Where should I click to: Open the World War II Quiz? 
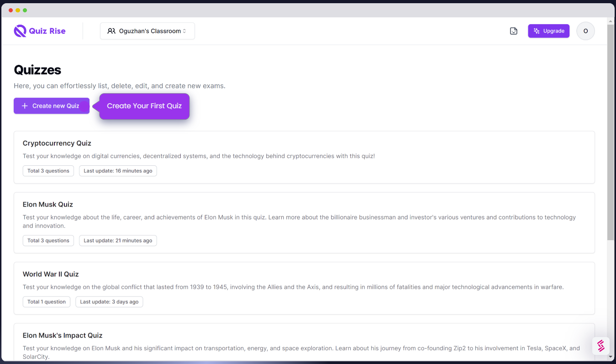click(51, 274)
